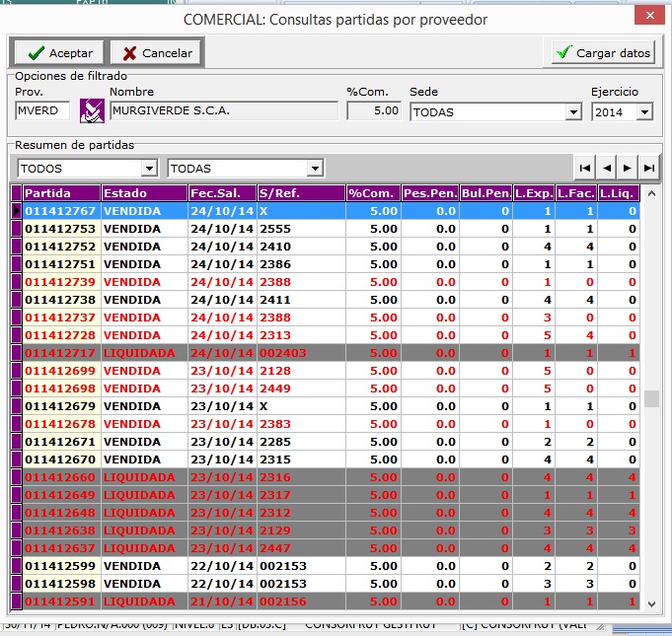
Task: Close the Consultas partidas por proveedor window
Action: point(648,18)
